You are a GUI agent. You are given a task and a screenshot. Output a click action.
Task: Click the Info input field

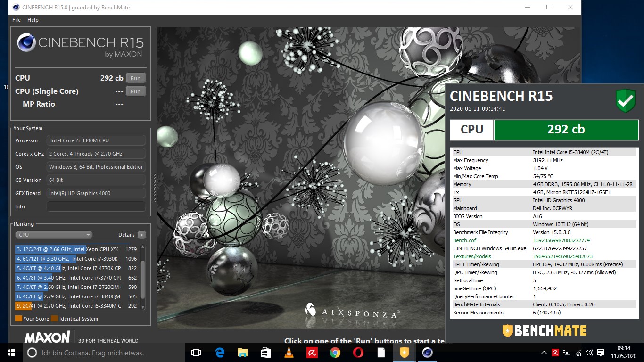tap(96, 206)
